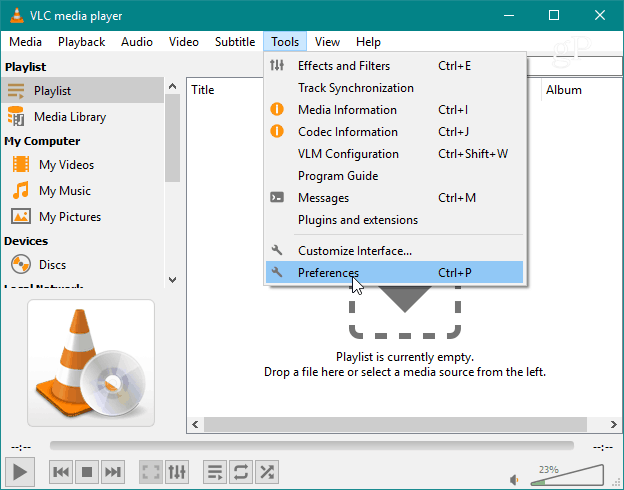Click the VLC cone title bar icon
Viewport: 624px width, 490px height.
point(16,15)
